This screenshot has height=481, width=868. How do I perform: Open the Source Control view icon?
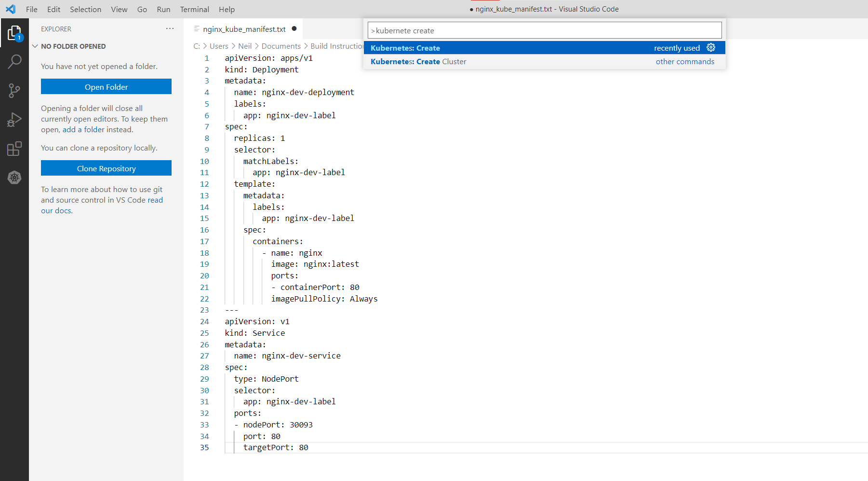click(x=14, y=90)
